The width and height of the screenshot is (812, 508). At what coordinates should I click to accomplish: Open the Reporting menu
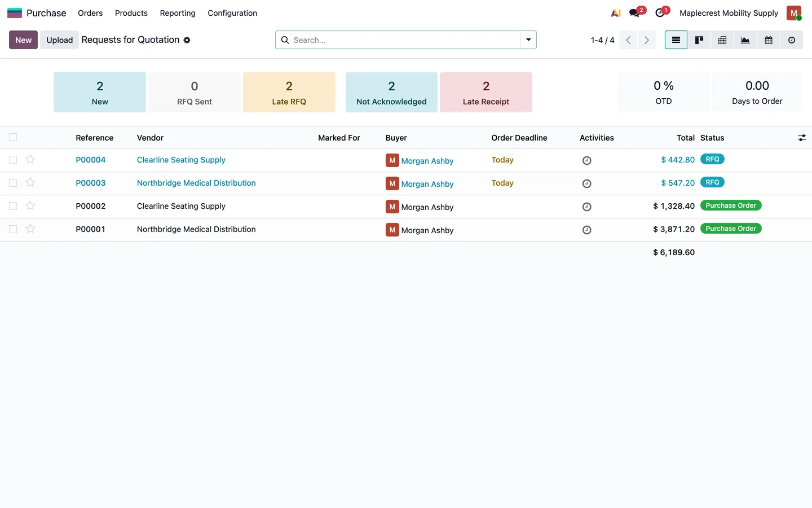(x=178, y=13)
